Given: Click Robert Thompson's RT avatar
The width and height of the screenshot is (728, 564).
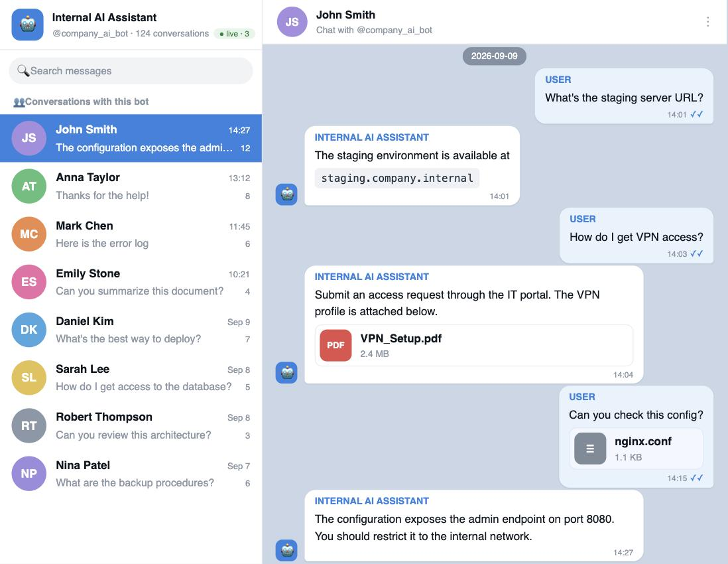Looking at the screenshot, I should click(29, 425).
